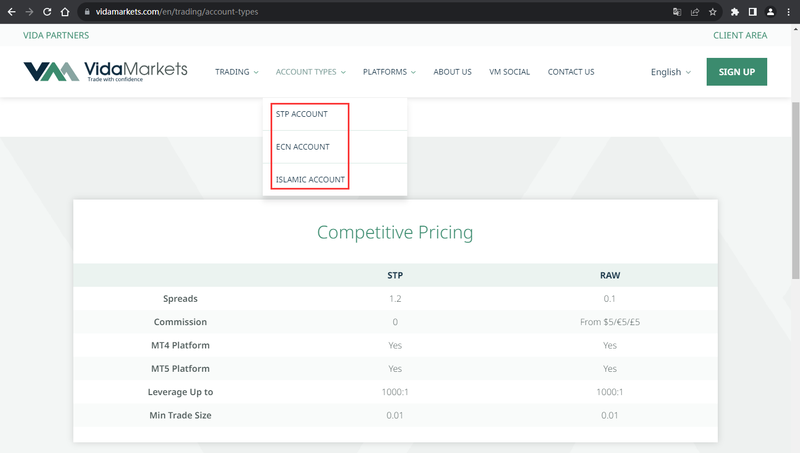Viewport: 800px width, 453px height.
Task: Click the browser forward arrow
Action: 29,12
